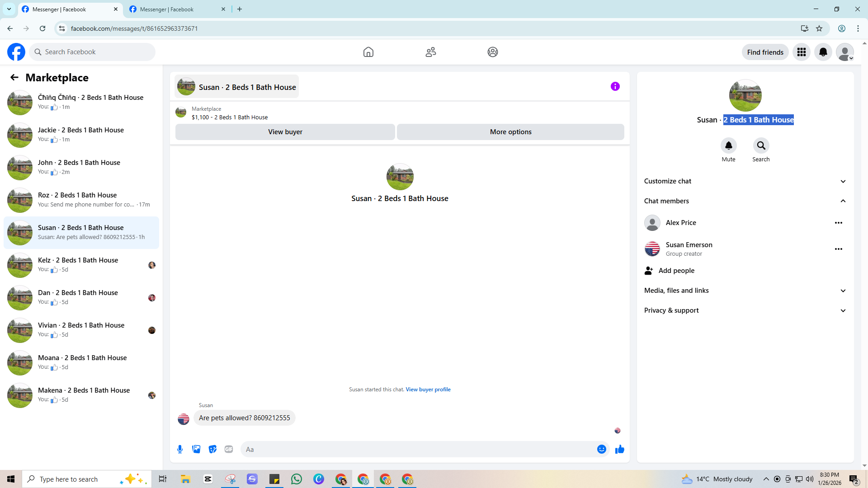Click the voice clip microphone icon
868x488 pixels.
pyautogui.click(x=180, y=449)
